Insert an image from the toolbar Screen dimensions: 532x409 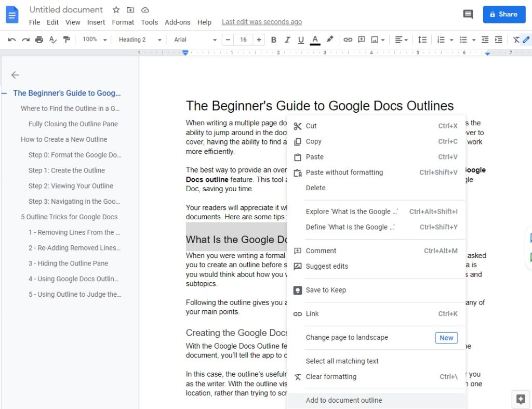pyautogui.click(x=376, y=39)
